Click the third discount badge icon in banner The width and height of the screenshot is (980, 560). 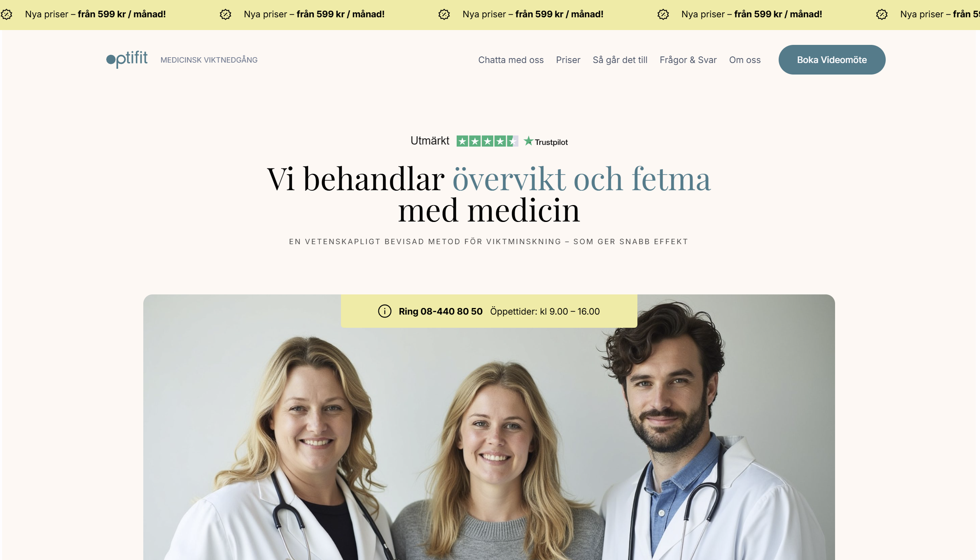coord(444,14)
